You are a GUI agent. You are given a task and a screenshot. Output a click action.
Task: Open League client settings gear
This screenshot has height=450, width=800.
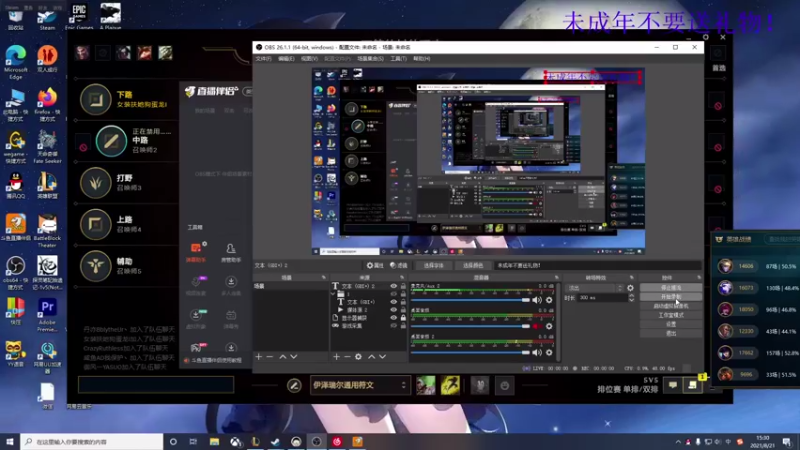coord(706,37)
